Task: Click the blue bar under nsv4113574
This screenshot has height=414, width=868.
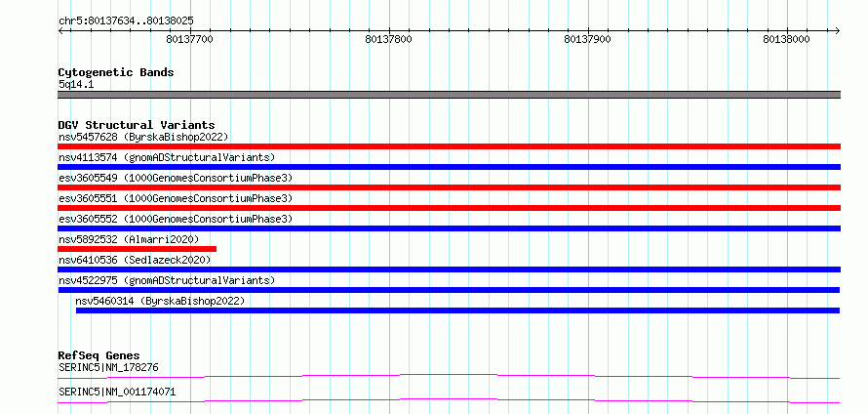Action: (449, 167)
